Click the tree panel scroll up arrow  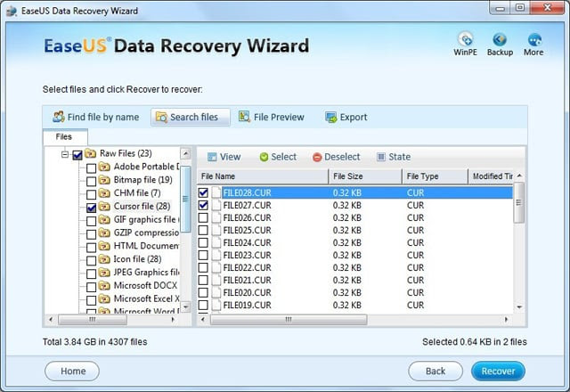click(186, 153)
